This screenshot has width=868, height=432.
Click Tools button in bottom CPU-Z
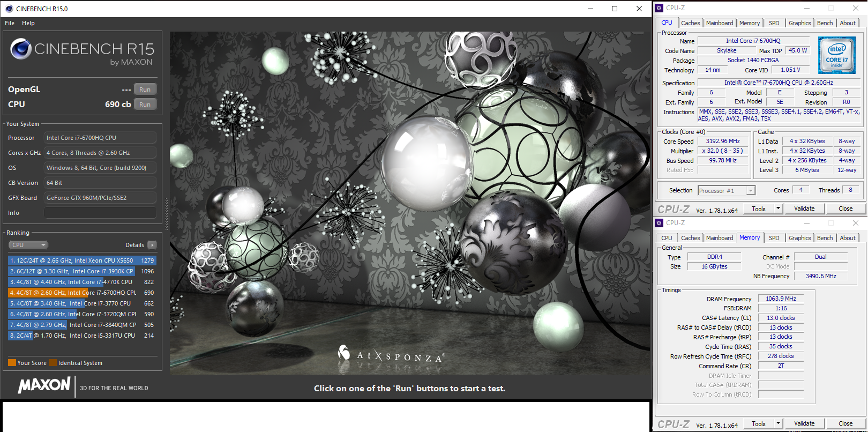(759, 424)
